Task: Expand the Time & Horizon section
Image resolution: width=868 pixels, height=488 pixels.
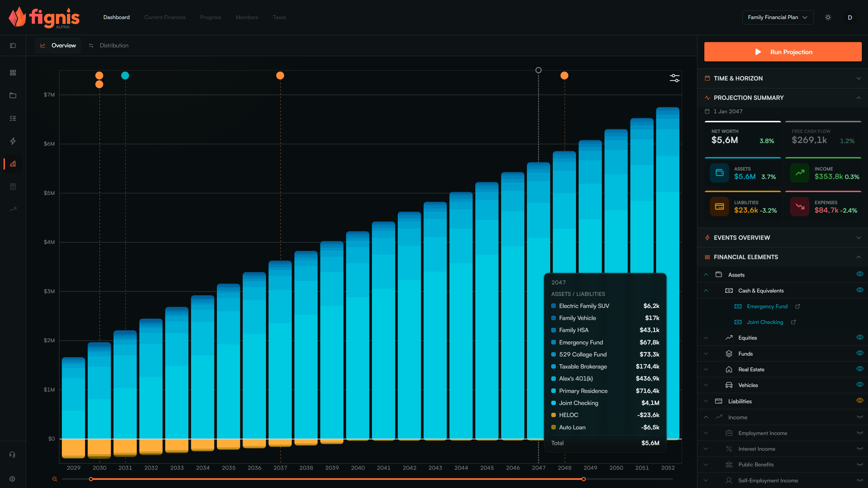Action: pyautogui.click(x=783, y=78)
